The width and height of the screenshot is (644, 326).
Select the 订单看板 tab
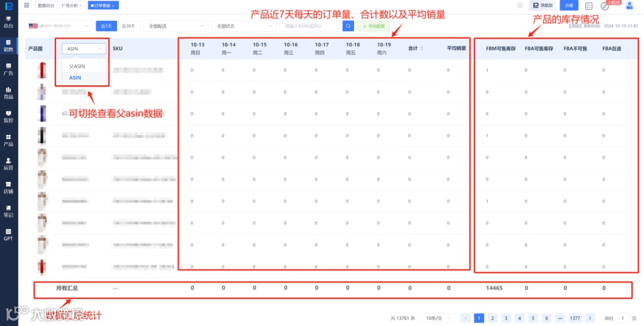click(x=103, y=6)
